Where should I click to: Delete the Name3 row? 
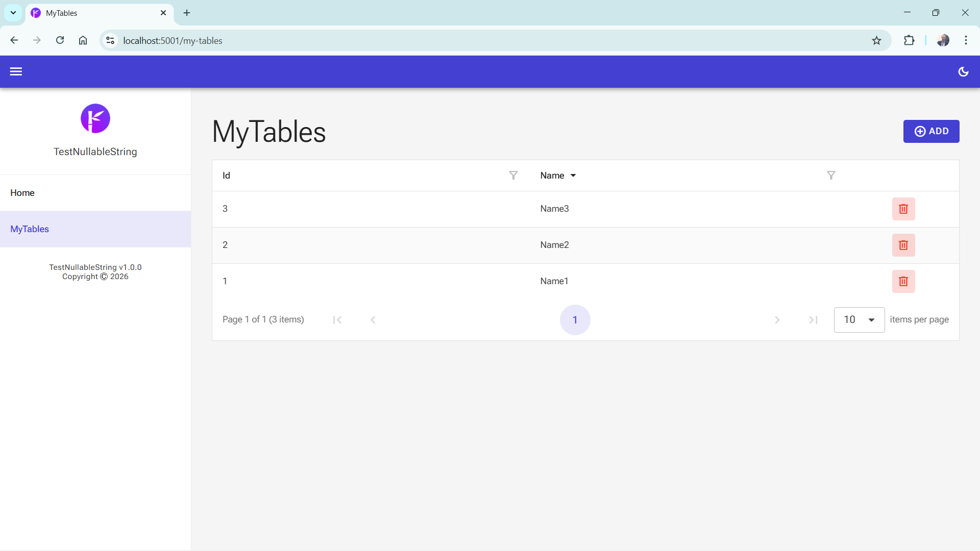(903, 209)
